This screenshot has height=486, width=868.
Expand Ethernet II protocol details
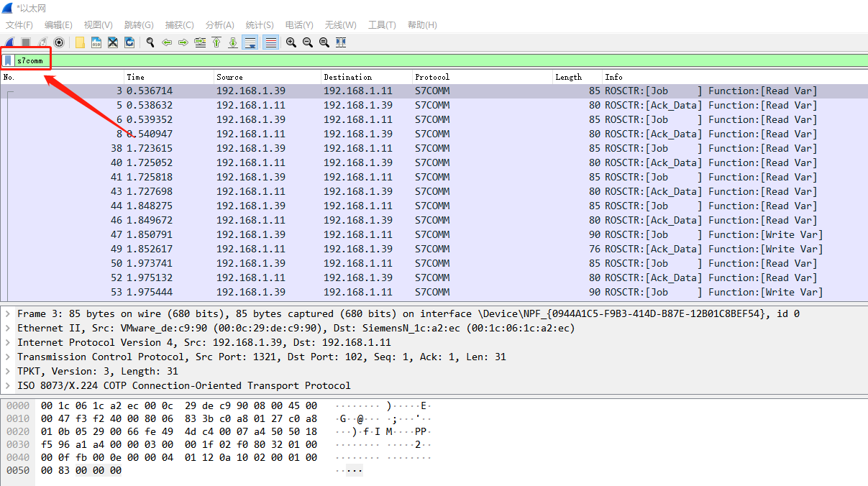[x=8, y=328]
